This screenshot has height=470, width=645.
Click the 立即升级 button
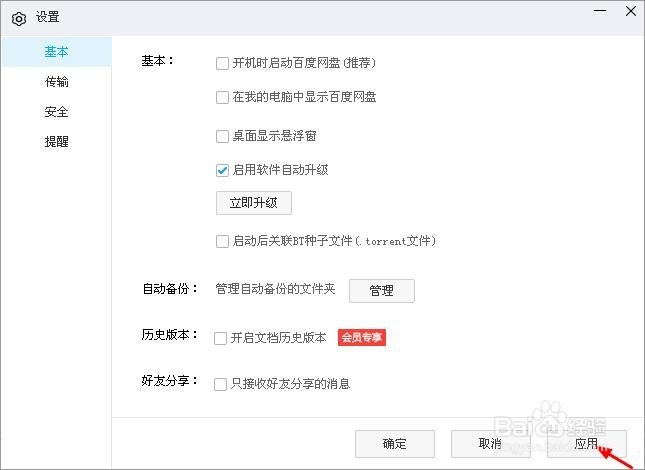click(254, 203)
